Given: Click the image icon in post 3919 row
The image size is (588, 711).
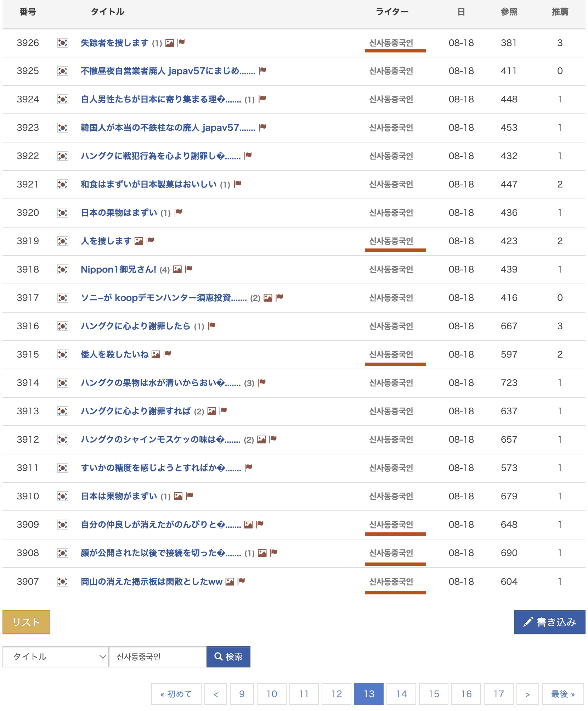Looking at the screenshot, I should [139, 241].
